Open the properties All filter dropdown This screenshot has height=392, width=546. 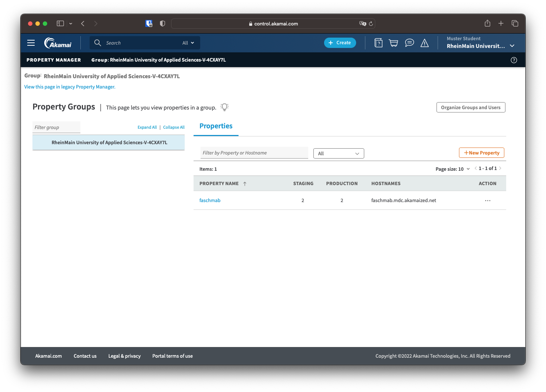(339, 153)
